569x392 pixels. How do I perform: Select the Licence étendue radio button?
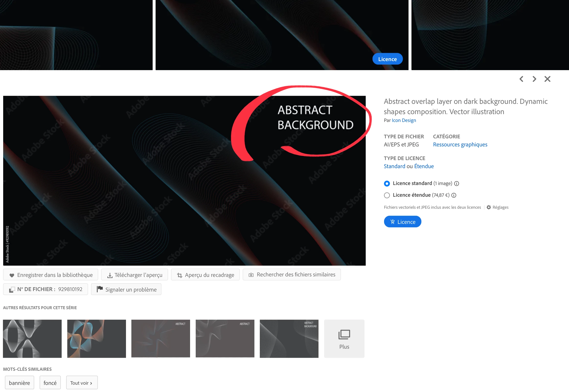pos(387,195)
